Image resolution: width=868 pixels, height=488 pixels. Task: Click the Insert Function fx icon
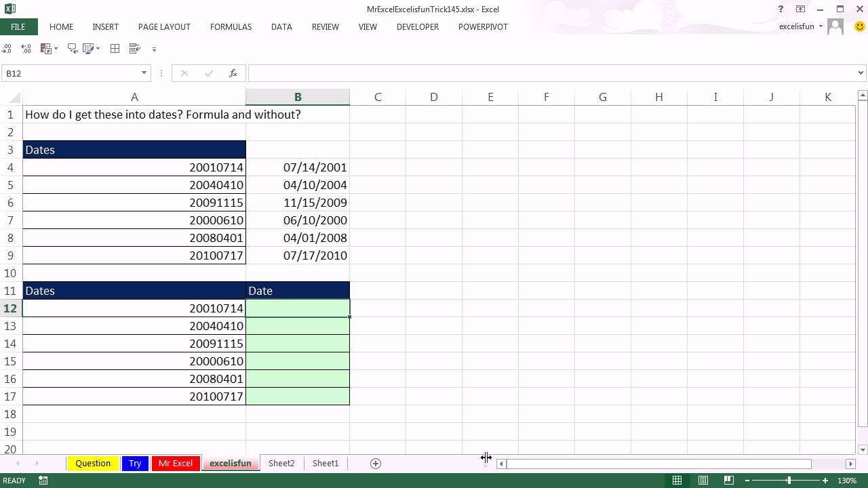tap(233, 73)
